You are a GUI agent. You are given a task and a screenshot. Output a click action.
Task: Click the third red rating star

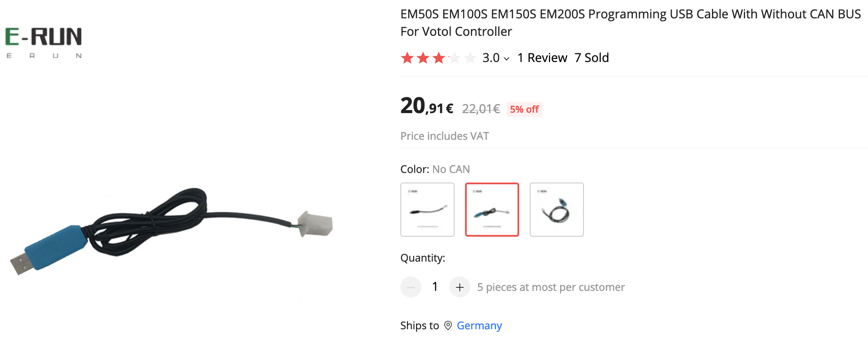click(x=439, y=58)
